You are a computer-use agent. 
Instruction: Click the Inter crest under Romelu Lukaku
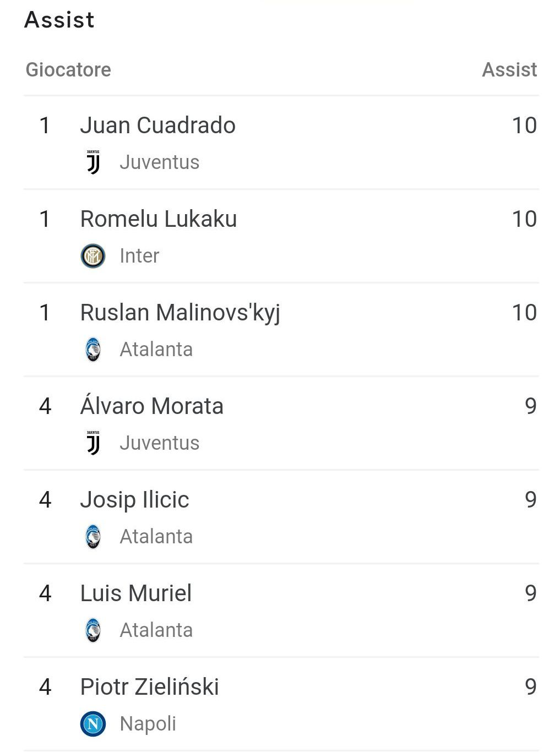point(93,256)
